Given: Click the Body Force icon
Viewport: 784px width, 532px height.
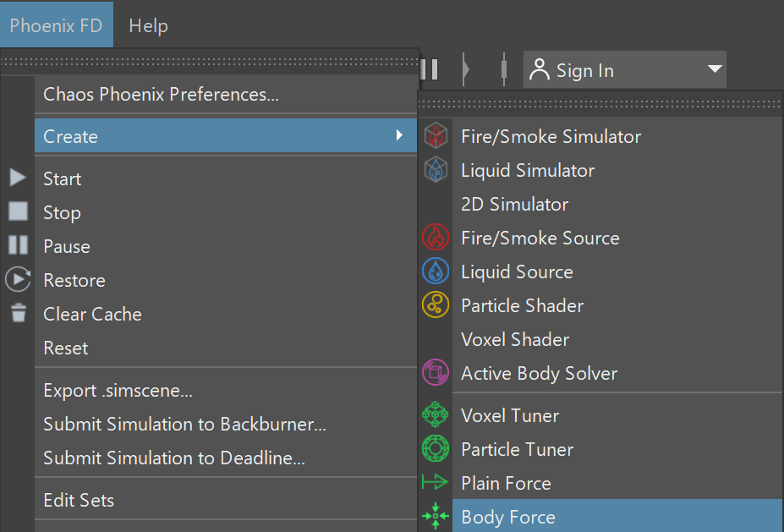Looking at the screenshot, I should 436,516.
